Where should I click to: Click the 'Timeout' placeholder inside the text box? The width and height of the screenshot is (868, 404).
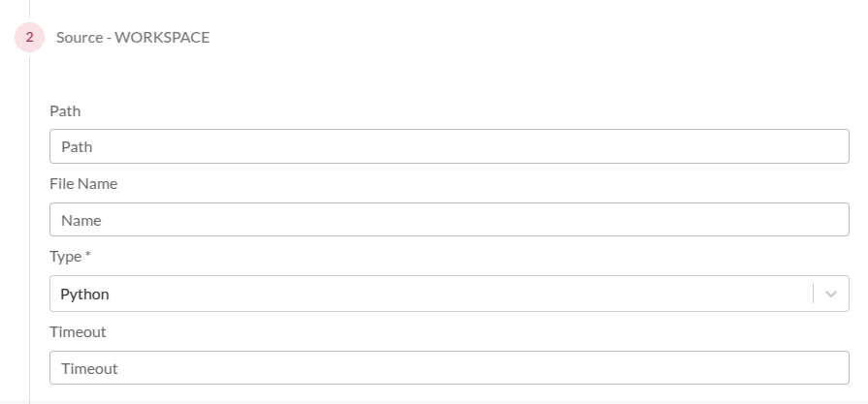coord(89,368)
